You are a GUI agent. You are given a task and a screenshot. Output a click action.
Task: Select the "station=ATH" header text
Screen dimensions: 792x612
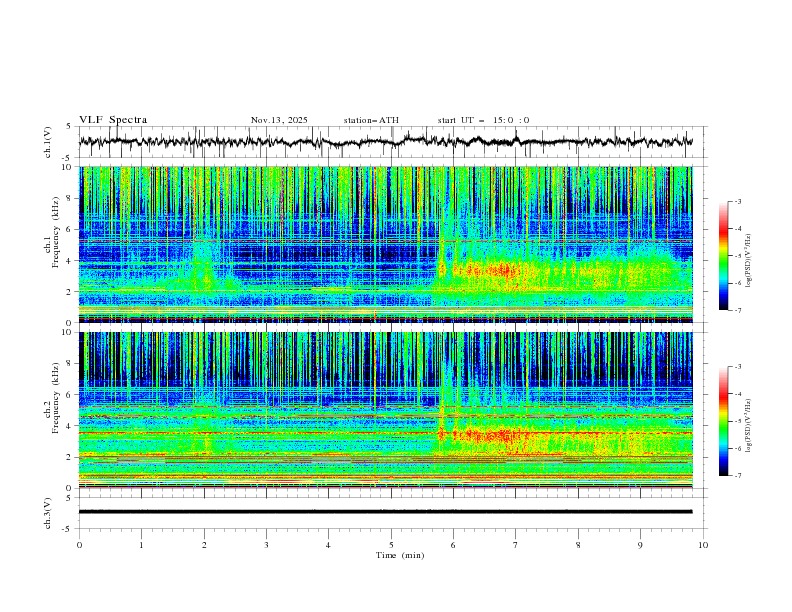point(371,120)
